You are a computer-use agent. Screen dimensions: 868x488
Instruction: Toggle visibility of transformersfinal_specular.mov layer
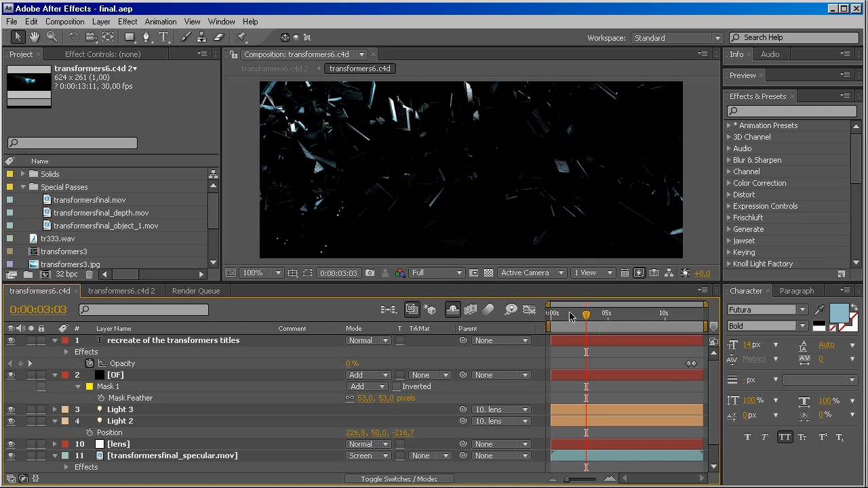11,455
